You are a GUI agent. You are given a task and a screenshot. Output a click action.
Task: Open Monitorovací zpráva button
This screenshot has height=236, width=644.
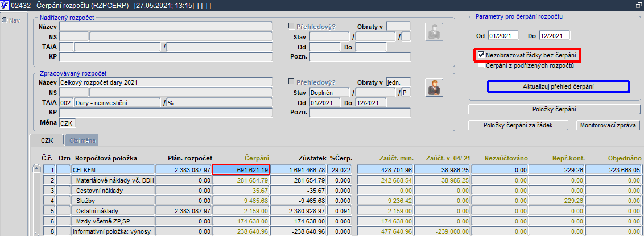608,125
